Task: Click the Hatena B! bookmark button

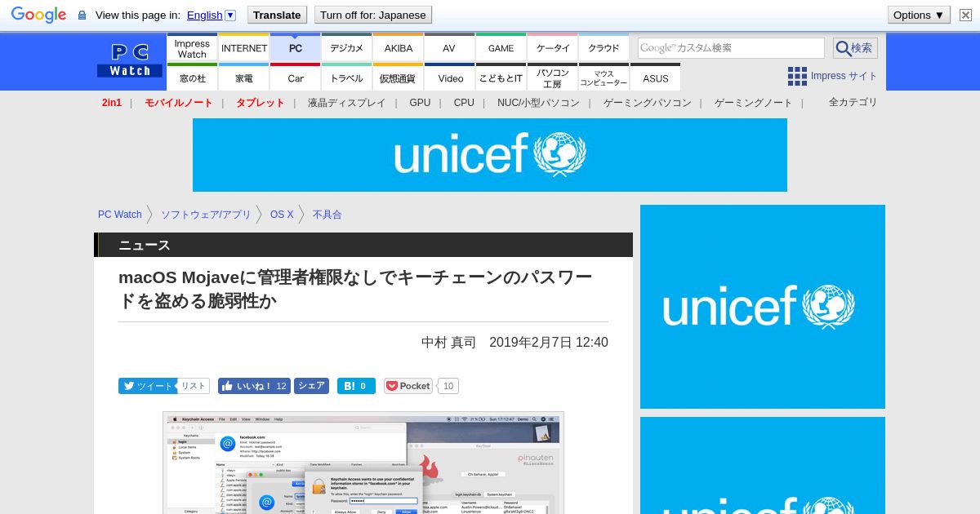Action: pos(356,386)
